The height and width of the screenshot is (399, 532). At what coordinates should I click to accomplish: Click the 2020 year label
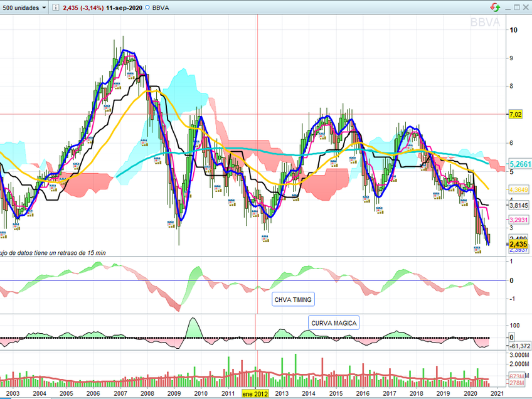pyautogui.click(x=471, y=393)
